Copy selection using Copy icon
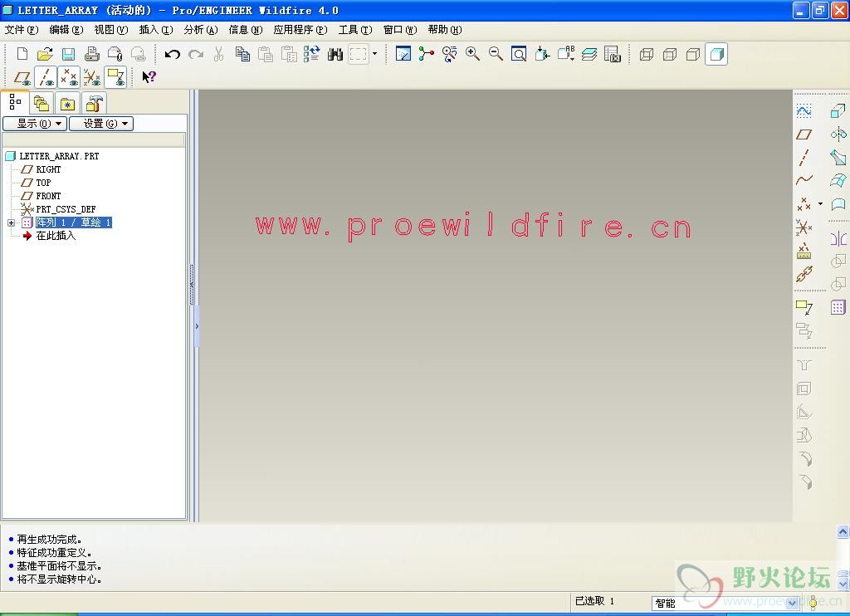Viewport: 850px width, 616px height. pyautogui.click(x=242, y=54)
